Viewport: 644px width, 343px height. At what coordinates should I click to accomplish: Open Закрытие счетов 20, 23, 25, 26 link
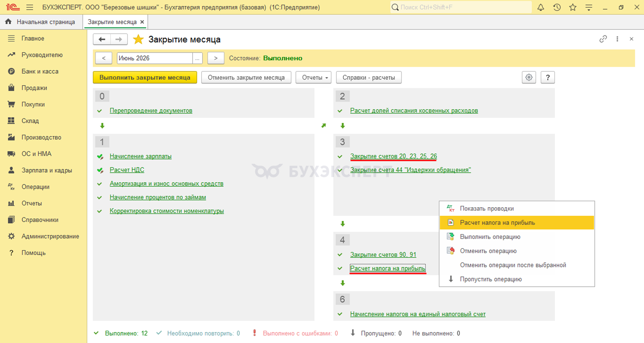click(394, 157)
